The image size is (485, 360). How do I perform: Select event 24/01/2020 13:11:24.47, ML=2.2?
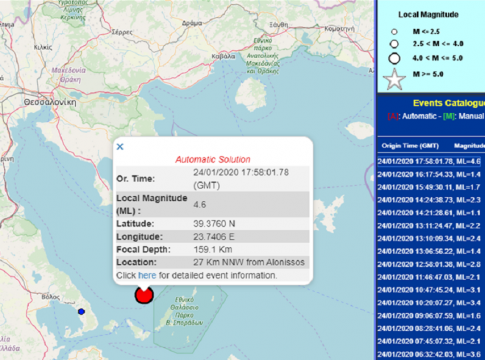[x=429, y=226]
